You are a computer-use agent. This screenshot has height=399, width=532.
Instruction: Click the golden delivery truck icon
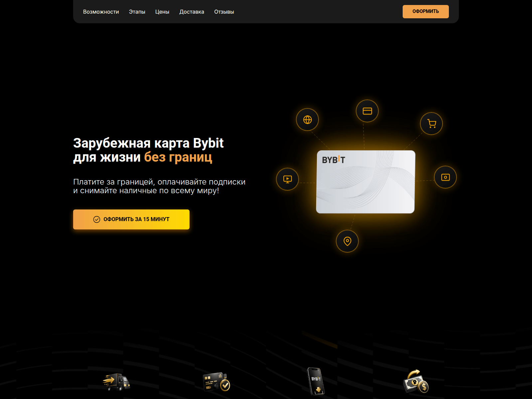click(116, 382)
